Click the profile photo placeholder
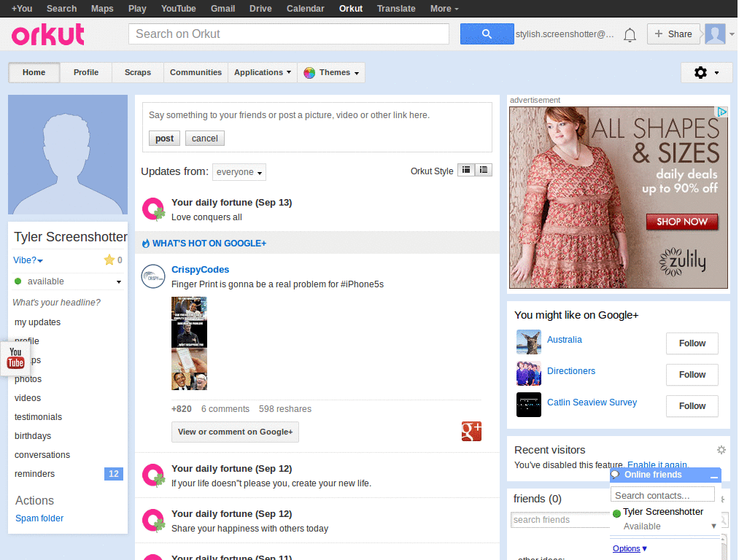 [68, 155]
